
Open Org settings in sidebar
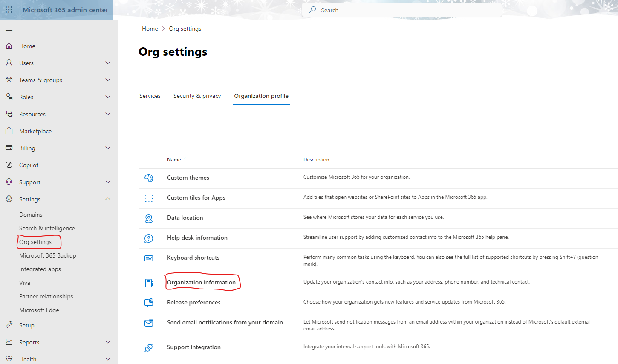(x=35, y=242)
